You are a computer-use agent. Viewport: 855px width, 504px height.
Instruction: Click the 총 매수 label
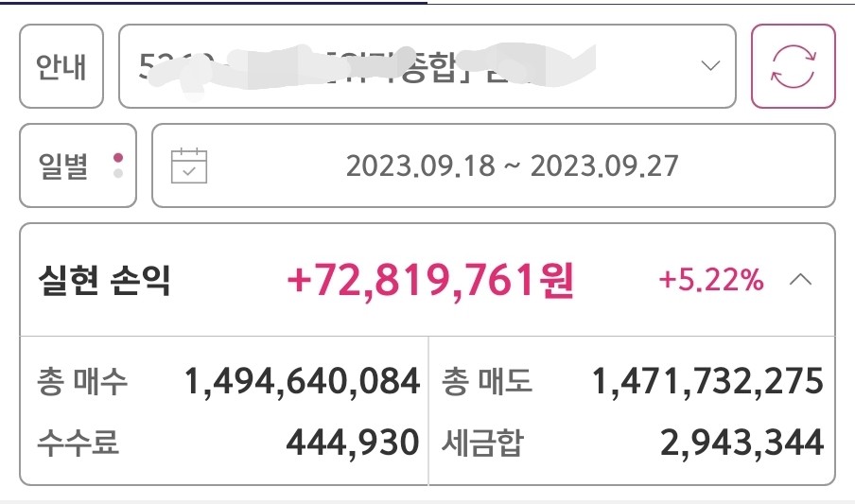coord(82,381)
